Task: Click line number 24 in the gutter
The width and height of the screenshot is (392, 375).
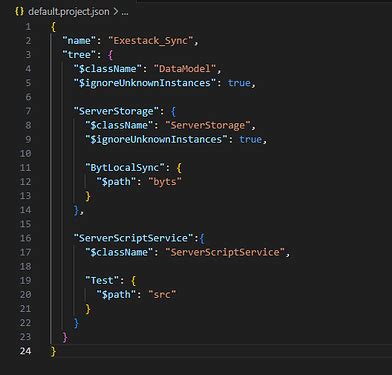Action: [x=25, y=351]
